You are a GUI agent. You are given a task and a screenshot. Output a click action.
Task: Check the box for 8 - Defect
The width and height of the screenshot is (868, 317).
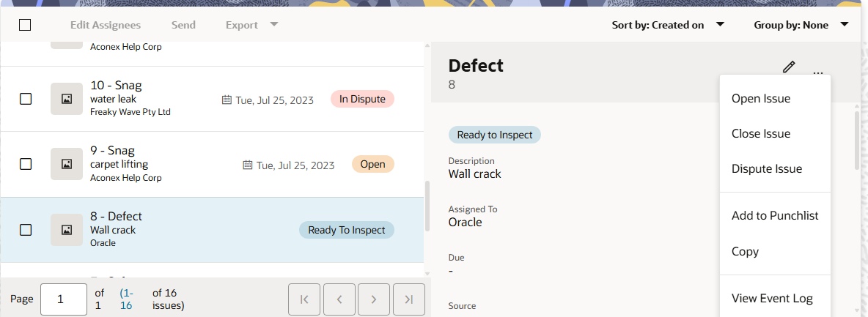click(x=26, y=230)
